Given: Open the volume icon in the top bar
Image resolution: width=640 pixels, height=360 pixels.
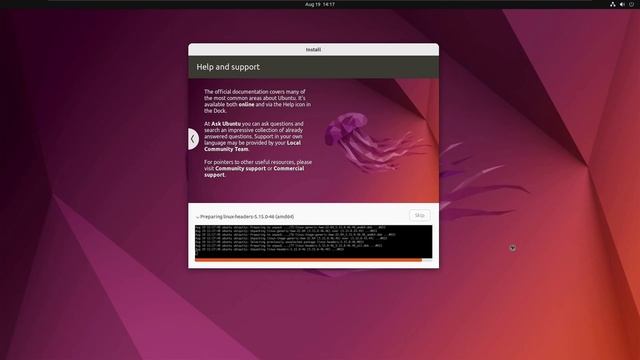Looking at the screenshot, I should coord(622,4).
